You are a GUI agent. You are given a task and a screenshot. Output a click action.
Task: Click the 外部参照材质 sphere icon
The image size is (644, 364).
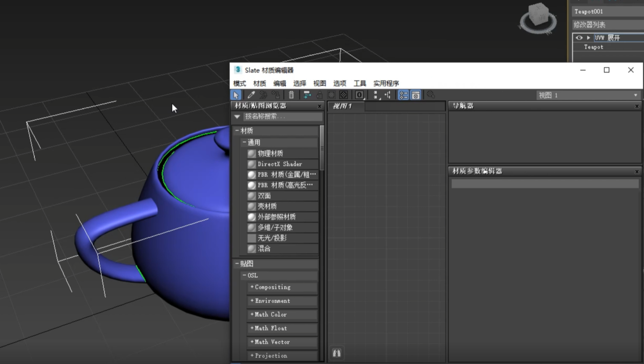point(252,217)
